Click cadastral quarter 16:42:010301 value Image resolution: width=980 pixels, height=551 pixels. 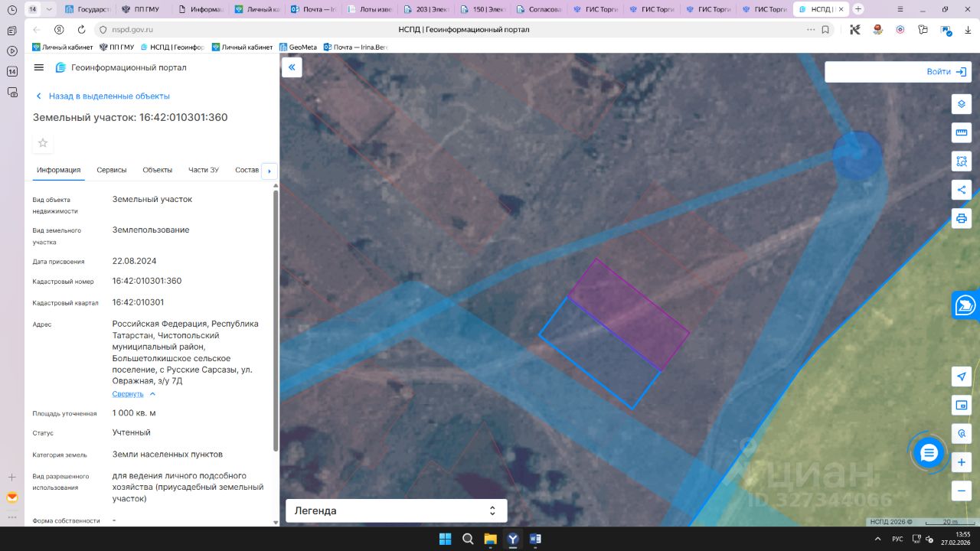(x=138, y=302)
